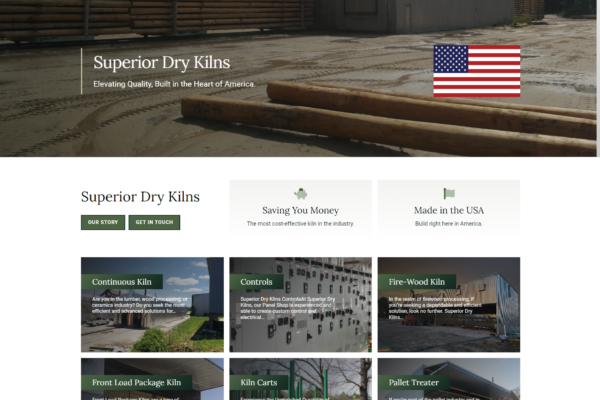Click the green flag icon
The height and width of the screenshot is (400, 600).
click(449, 194)
